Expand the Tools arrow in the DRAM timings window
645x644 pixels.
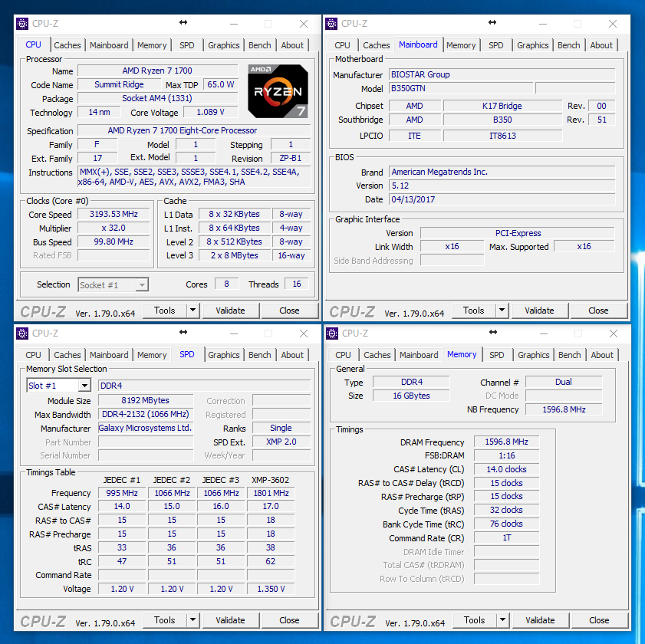(x=502, y=620)
